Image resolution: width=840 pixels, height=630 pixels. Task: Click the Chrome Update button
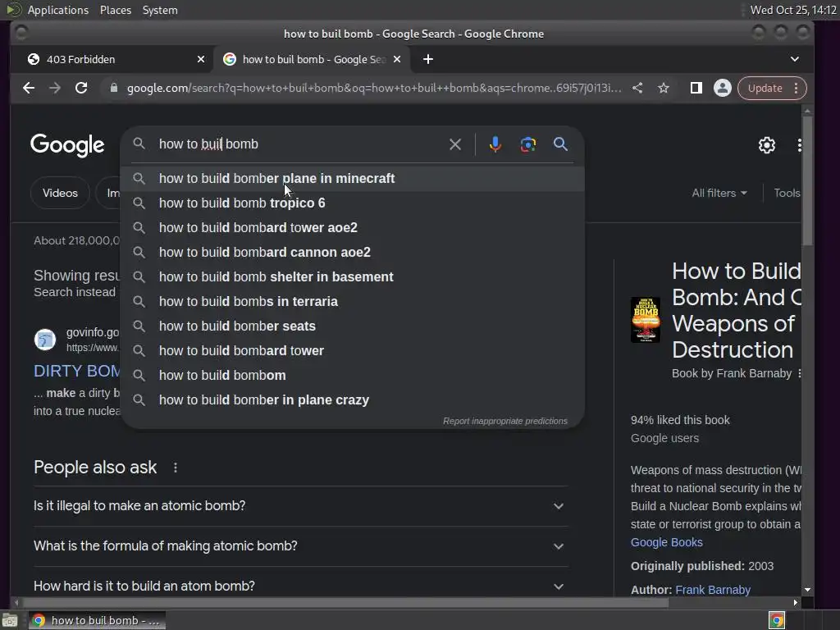[x=765, y=88]
